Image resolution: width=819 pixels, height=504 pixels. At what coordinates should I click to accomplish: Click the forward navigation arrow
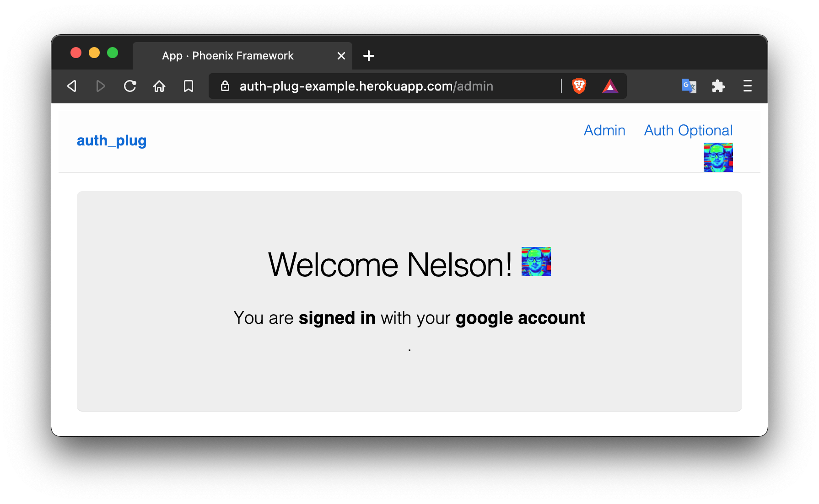(101, 86)
